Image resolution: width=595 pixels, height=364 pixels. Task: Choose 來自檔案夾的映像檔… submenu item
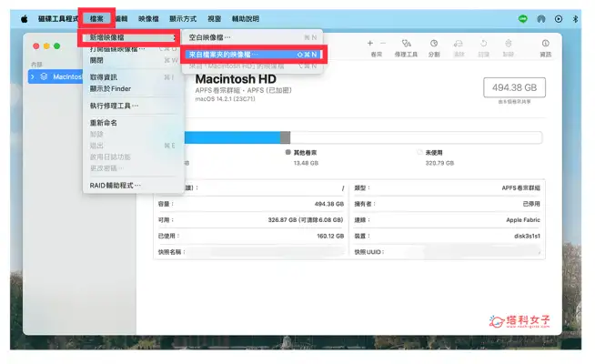pyautogui.click(x=252, y=55)
